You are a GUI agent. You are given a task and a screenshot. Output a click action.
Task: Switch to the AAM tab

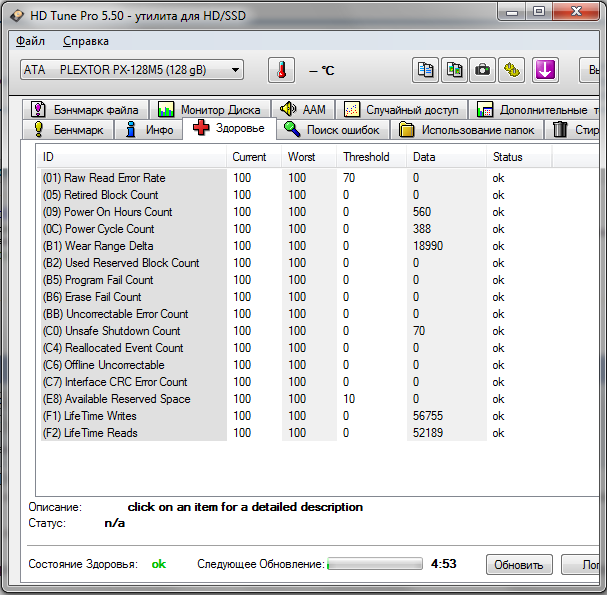303,110
